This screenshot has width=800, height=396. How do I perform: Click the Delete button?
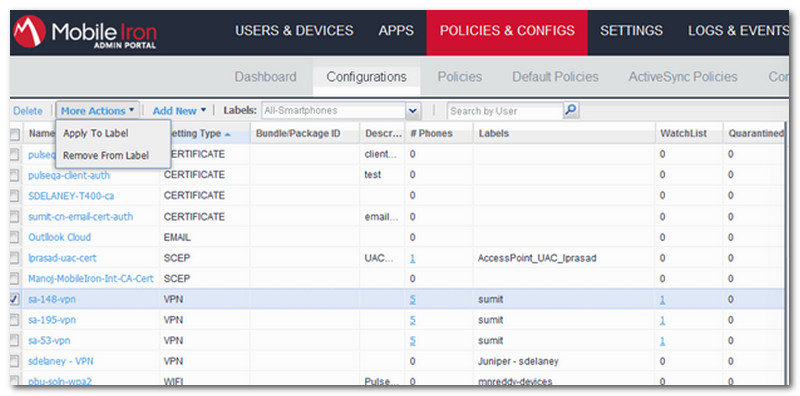28,111
